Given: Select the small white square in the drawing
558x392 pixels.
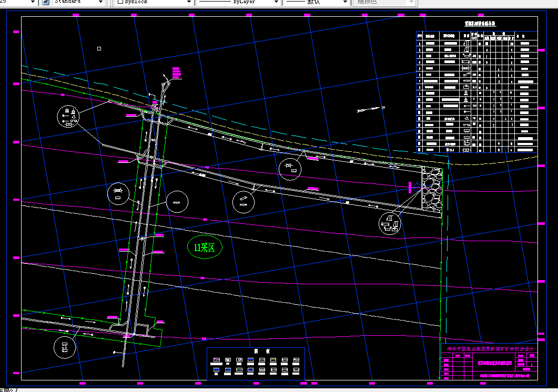Looking at the screenshot, I should pos(99,49).
